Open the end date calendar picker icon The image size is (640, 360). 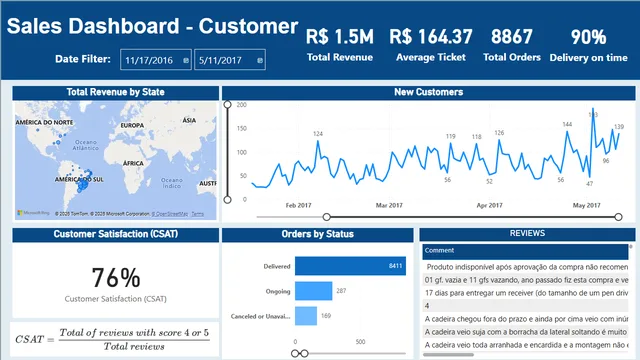click(260, 60)
